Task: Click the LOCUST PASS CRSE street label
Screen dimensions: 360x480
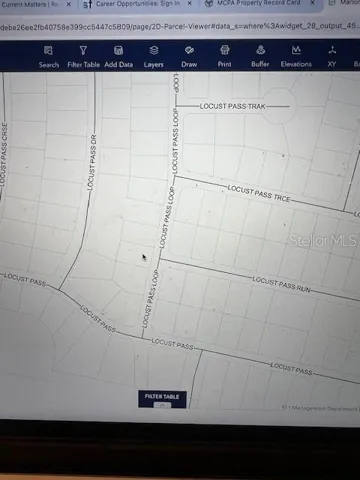Action: point(3,154)
